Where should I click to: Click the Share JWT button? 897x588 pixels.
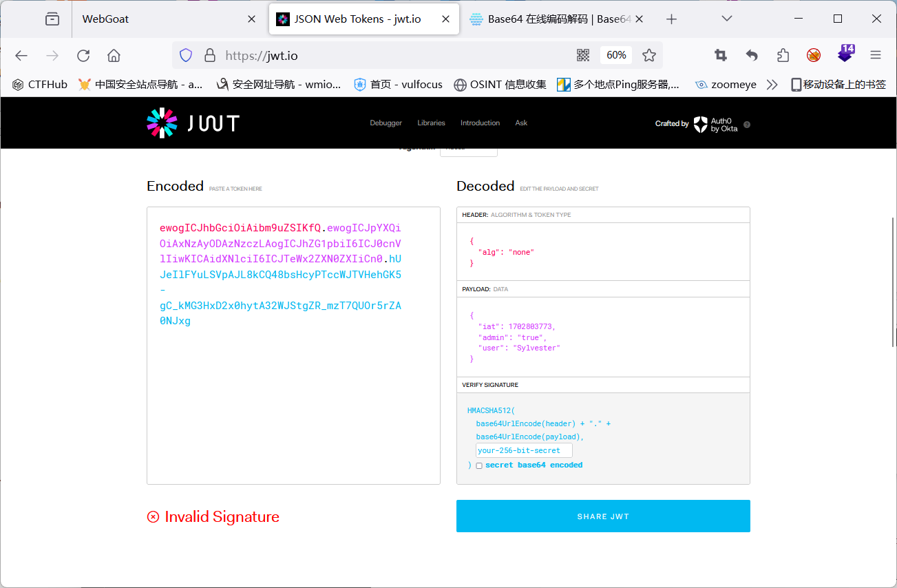[x=603, y=516]
